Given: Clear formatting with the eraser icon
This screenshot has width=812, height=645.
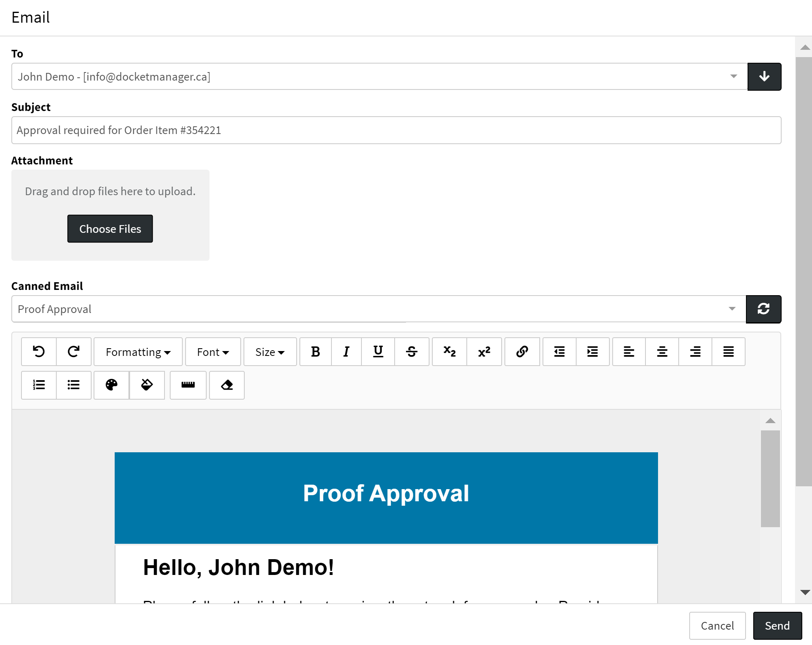Looking at the screenshot, I should pyautogui.click(x=227, y=385).
